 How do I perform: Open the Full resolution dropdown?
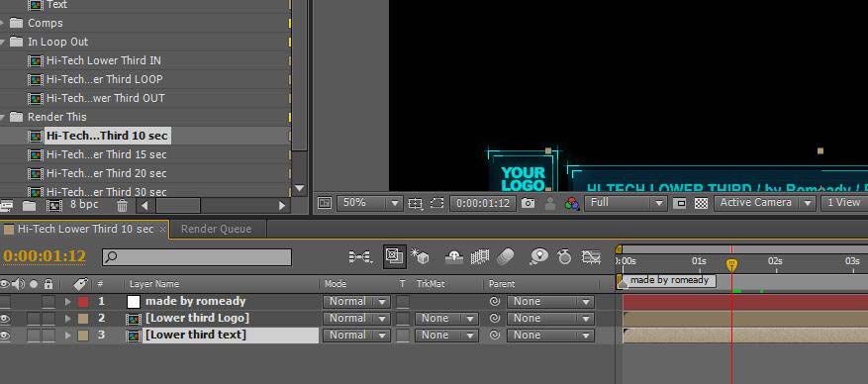point(626,203)
